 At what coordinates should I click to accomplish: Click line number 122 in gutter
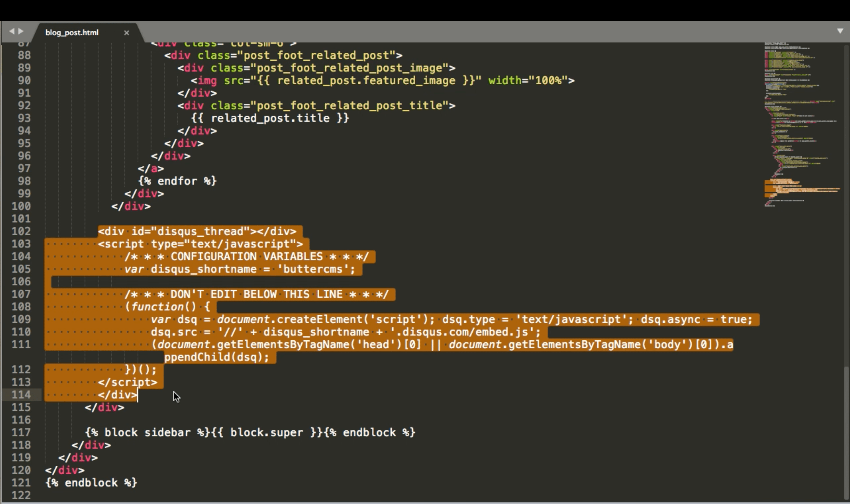click(x=21, y=495)
